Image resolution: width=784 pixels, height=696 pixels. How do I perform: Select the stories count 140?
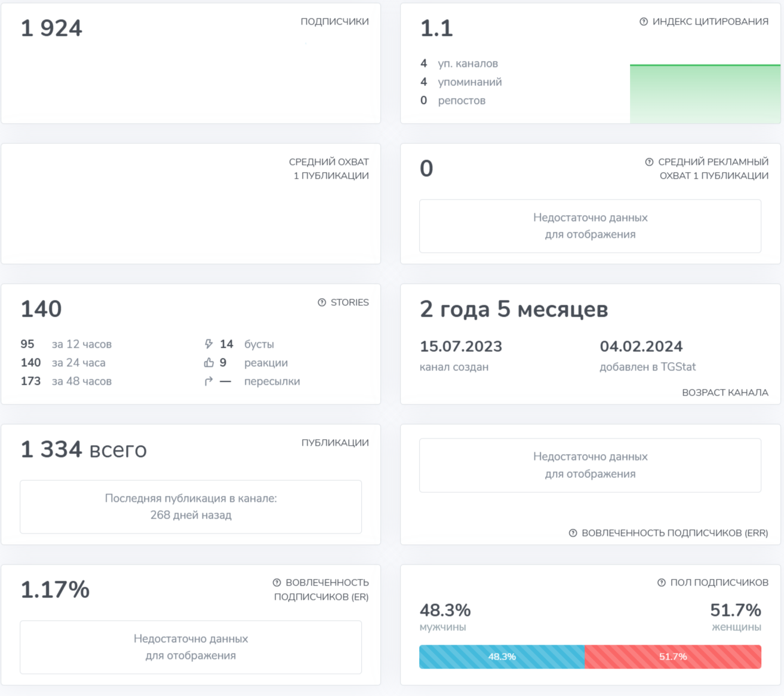coord(41,309)
